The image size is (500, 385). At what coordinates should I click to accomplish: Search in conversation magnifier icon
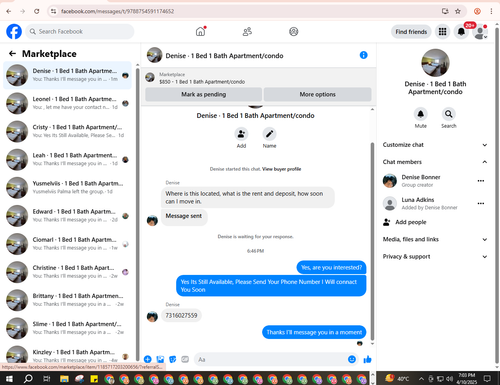(449, 114)
